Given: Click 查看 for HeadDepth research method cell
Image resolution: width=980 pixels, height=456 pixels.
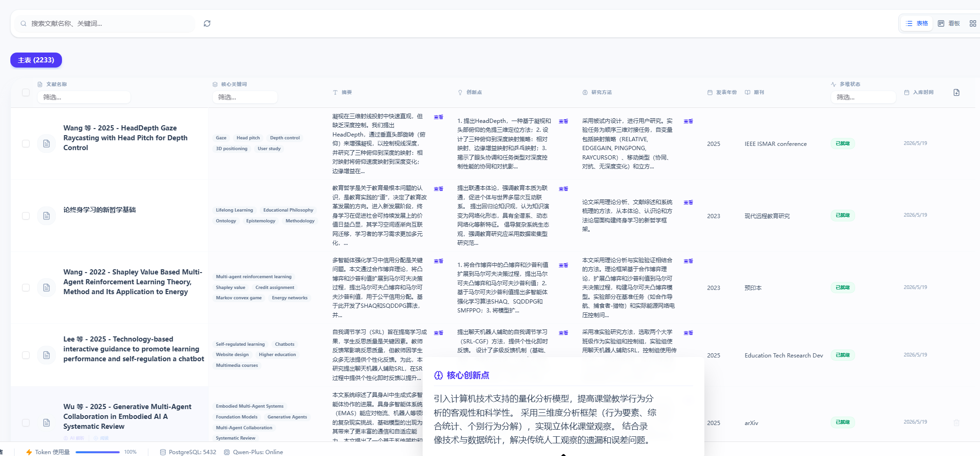Looking at the screenshot, I should tap(688, 122).
